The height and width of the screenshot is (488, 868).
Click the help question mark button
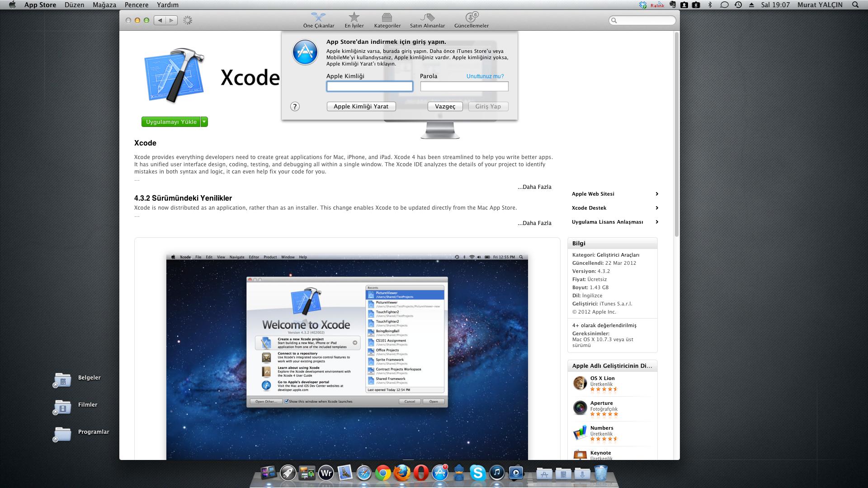point(295,107)
